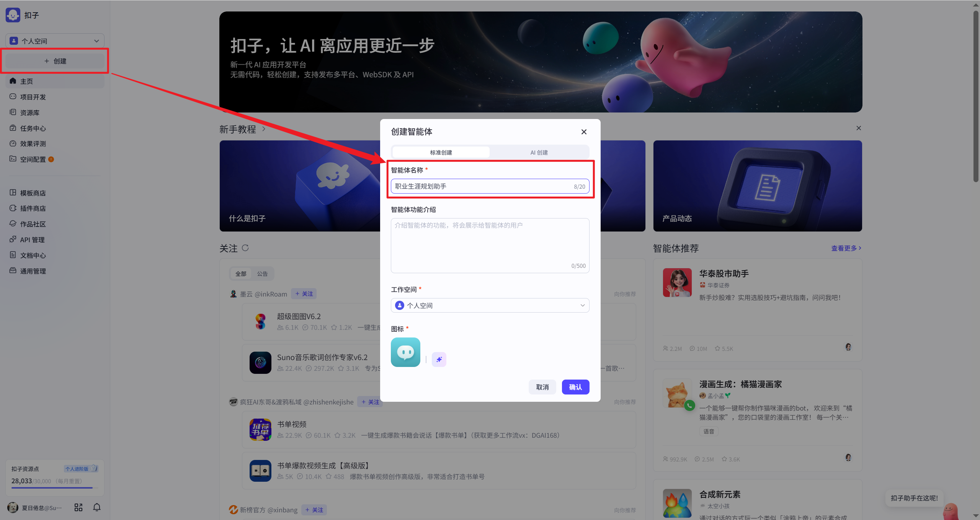Open the 模板商店 section
980x520 pixels.
click(33, 192)
